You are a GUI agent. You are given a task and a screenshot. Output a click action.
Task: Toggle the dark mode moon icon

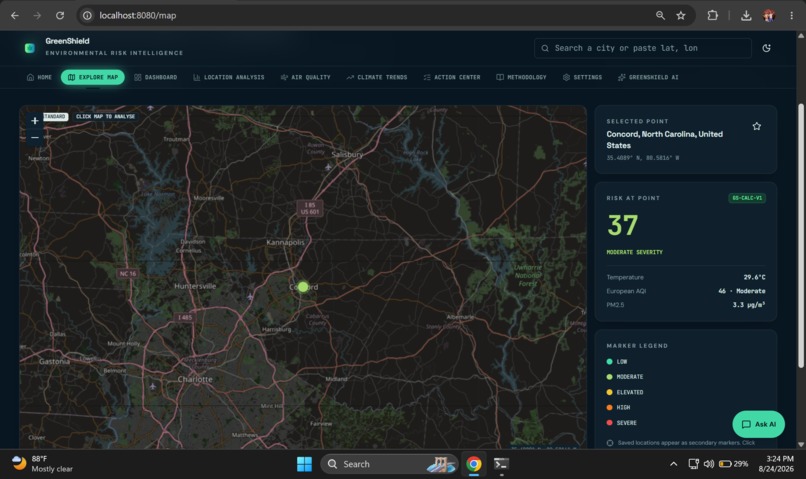point(766,48)
